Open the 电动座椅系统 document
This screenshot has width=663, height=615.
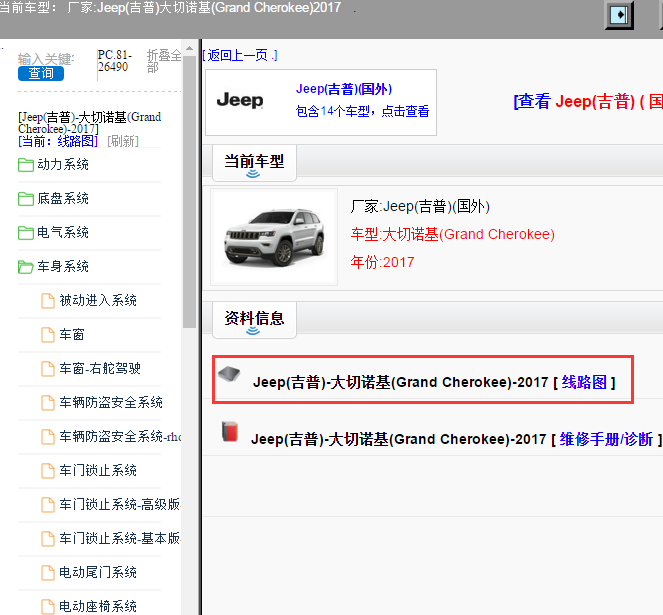coord(98,606)
